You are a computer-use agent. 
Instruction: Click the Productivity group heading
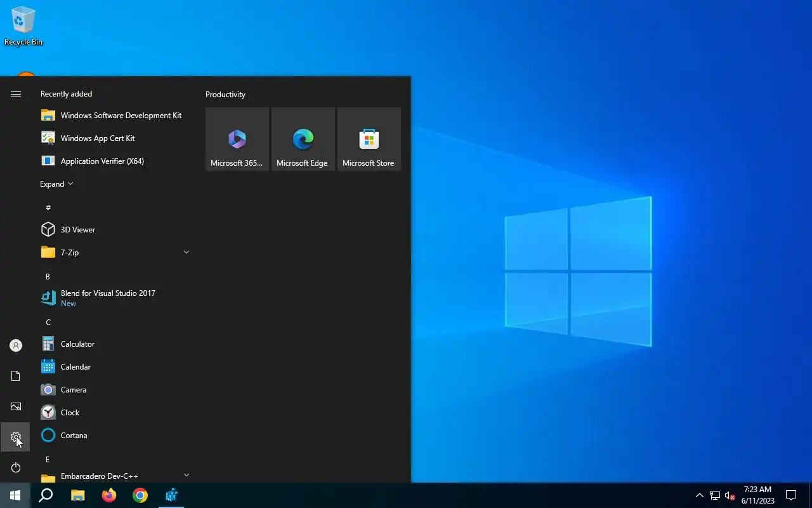click(225, 95)
